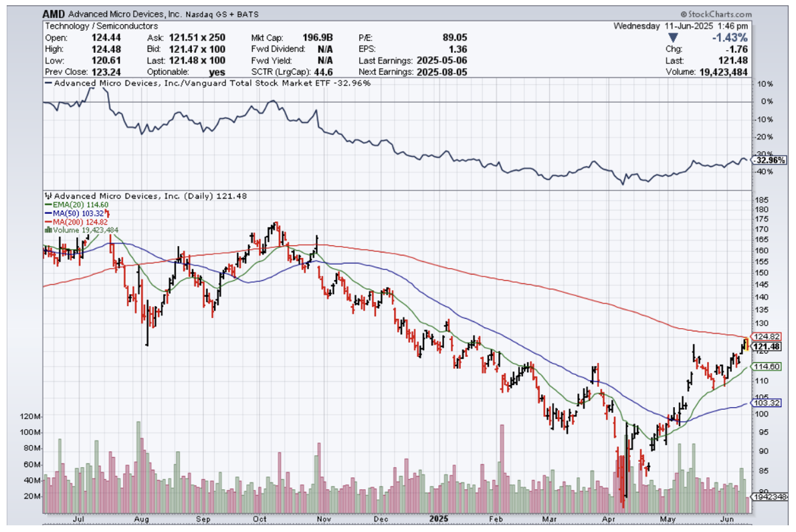Click the relative strength panel title vs Vanguard ETF

click(x=207, y=83)
